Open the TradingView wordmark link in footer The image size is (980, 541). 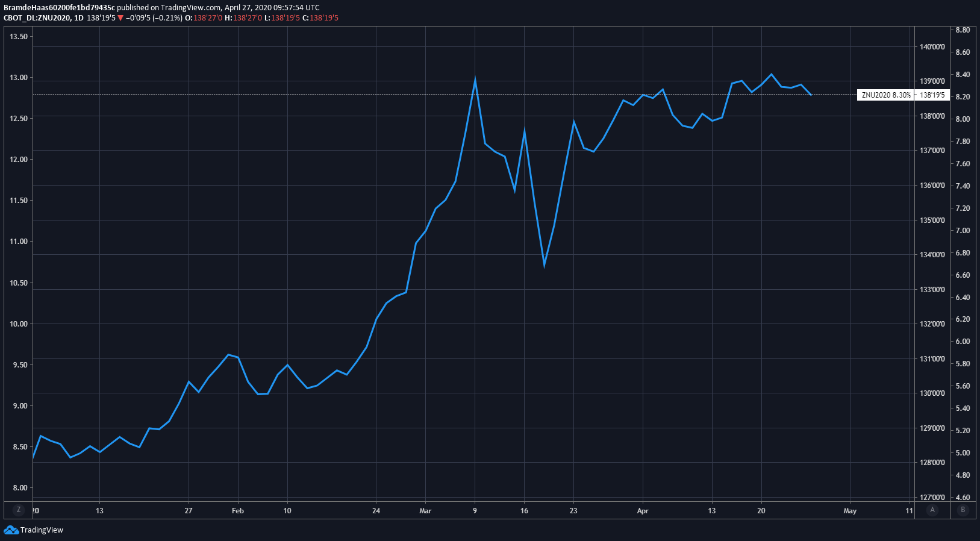[42, 530]
